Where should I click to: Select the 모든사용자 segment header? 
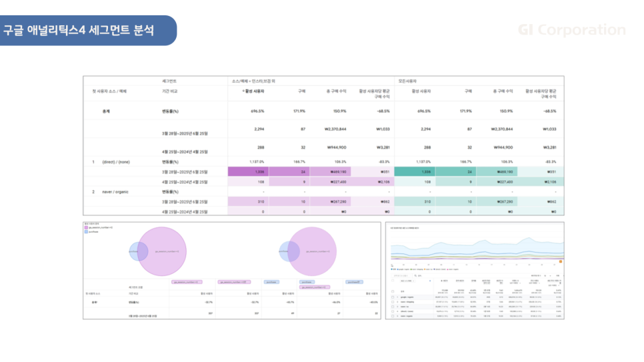pyautogui.click(x=407, y=81)
